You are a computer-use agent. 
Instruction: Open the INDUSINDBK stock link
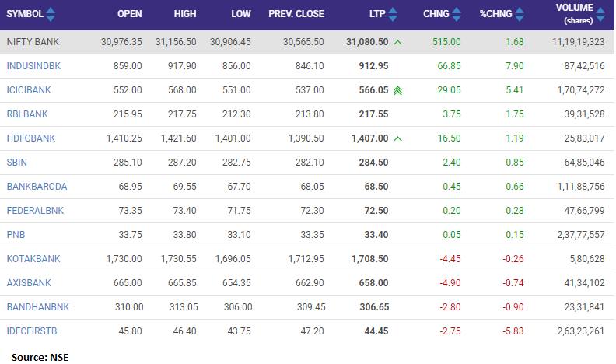[x=33, y=66]
